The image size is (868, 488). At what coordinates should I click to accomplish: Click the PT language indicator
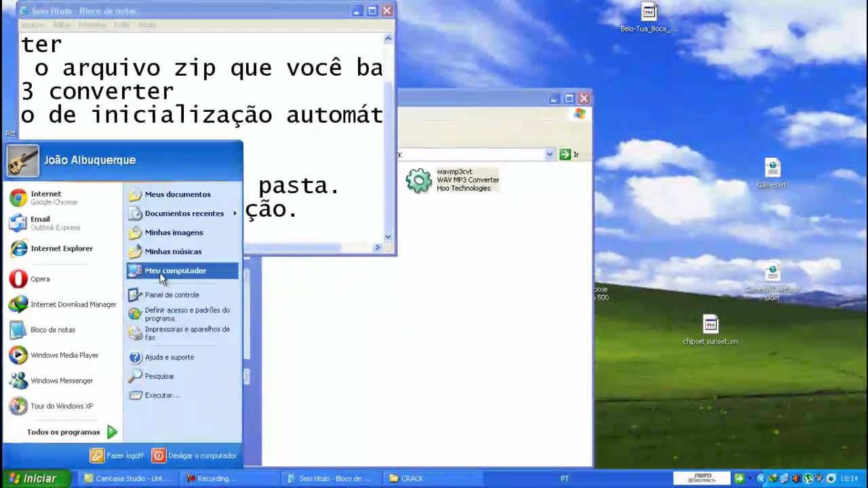coord(564,479)
